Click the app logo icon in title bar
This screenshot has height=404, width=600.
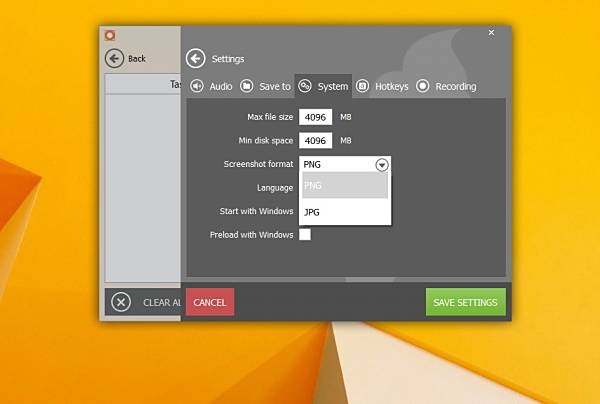point(110,36)
